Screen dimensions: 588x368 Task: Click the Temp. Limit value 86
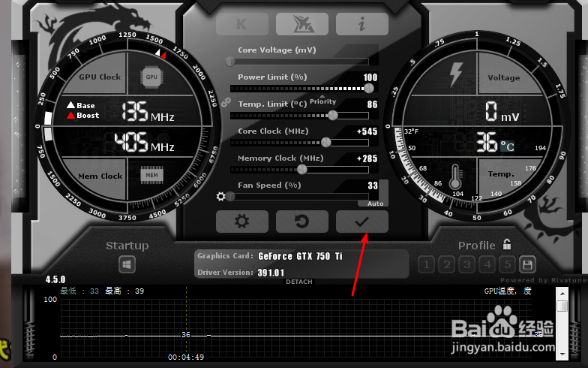pos(372,104)
